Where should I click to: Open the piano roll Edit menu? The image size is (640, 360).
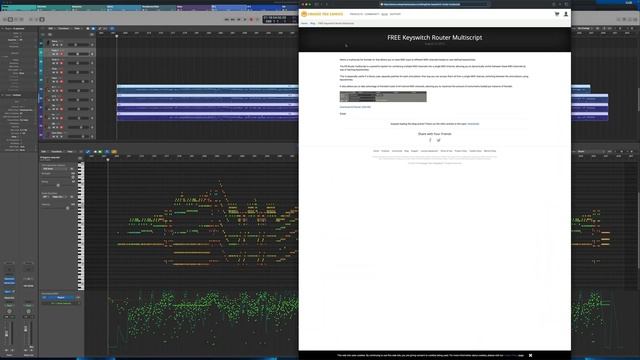pos(44,151)
